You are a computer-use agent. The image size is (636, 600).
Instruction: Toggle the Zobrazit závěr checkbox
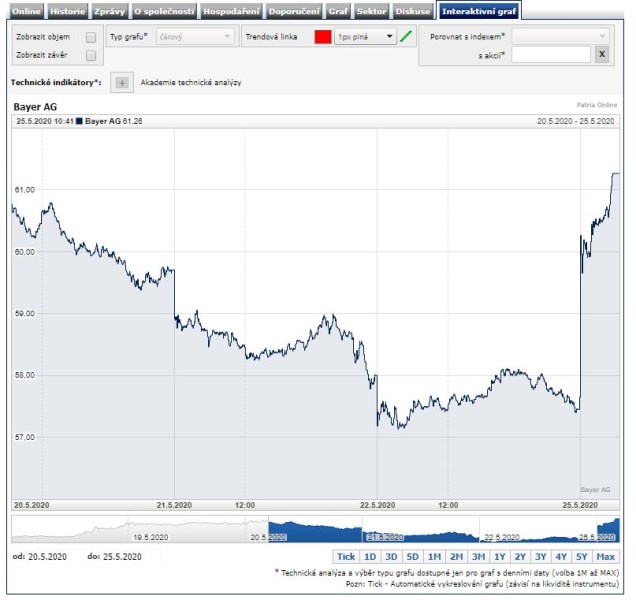click(90, 55)
